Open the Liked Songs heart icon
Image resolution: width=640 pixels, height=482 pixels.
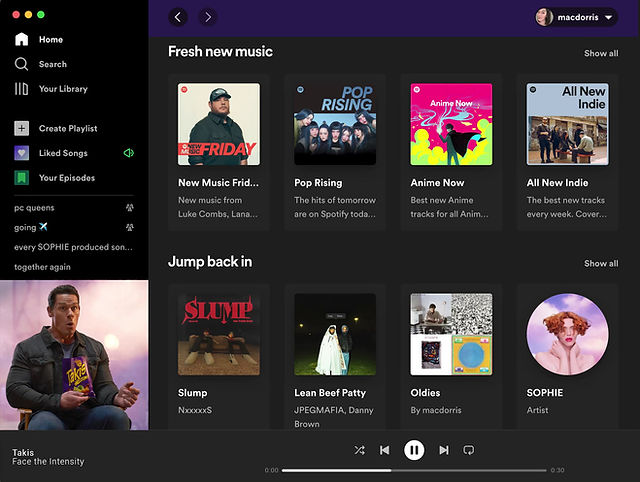(22, 153)
